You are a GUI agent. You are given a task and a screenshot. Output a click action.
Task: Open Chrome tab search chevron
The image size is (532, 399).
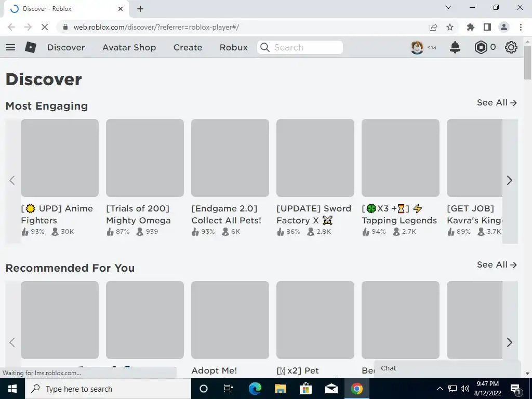[448, 7]
